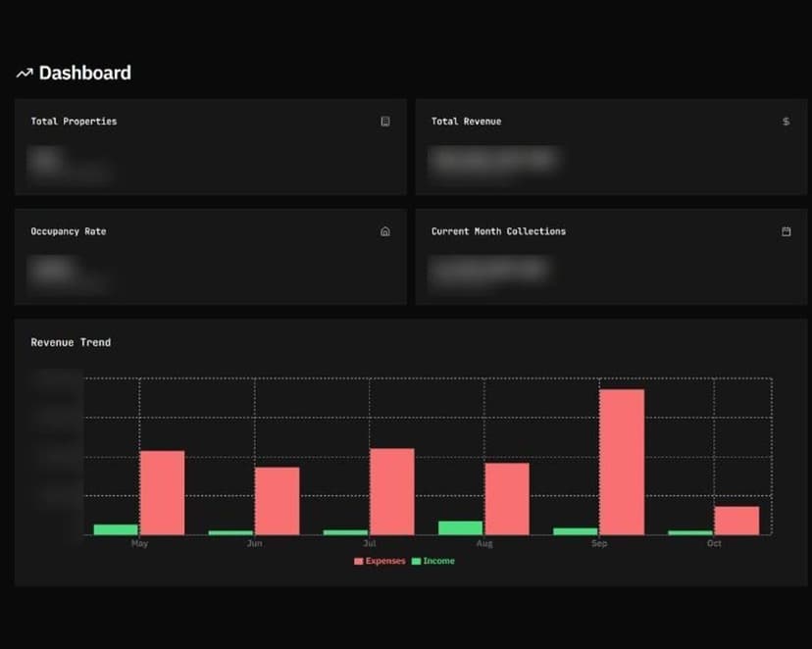812x649 pixels.
Task: Toggle the Income legend item
Action: pyautogui.click(x=432, y=561)
